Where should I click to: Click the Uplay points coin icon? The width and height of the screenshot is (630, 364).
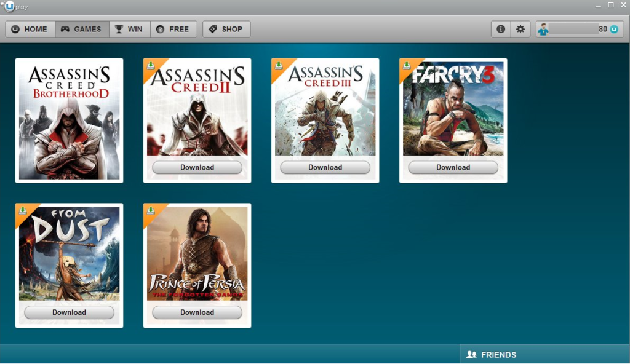614,29
